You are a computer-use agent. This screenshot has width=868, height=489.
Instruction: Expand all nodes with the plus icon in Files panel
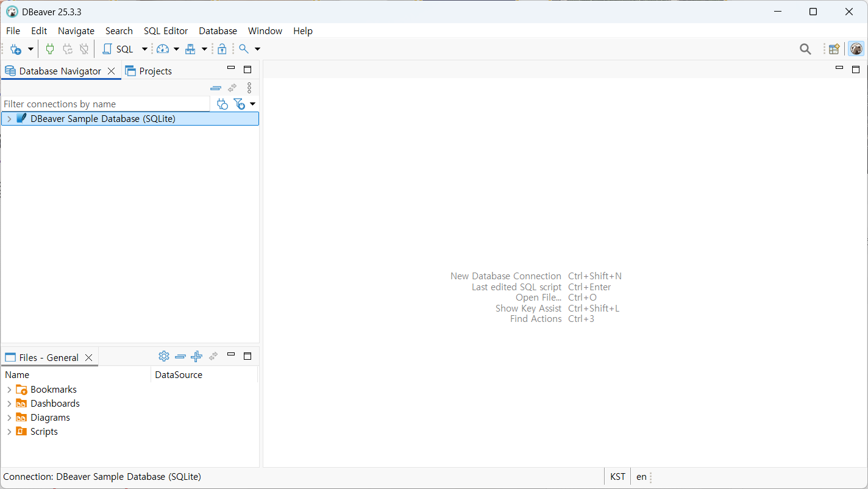pyautogui.click(x=196, y=357)
